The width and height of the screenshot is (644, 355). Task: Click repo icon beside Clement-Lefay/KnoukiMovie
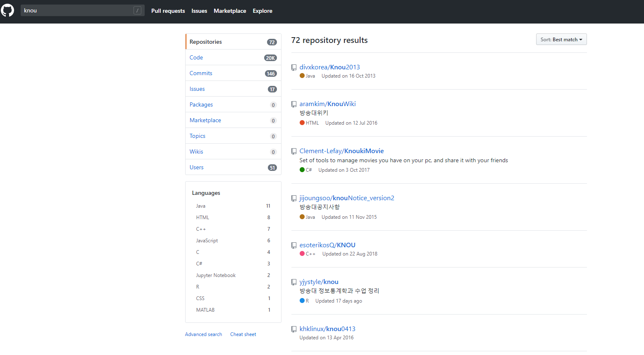pos(294,151)
